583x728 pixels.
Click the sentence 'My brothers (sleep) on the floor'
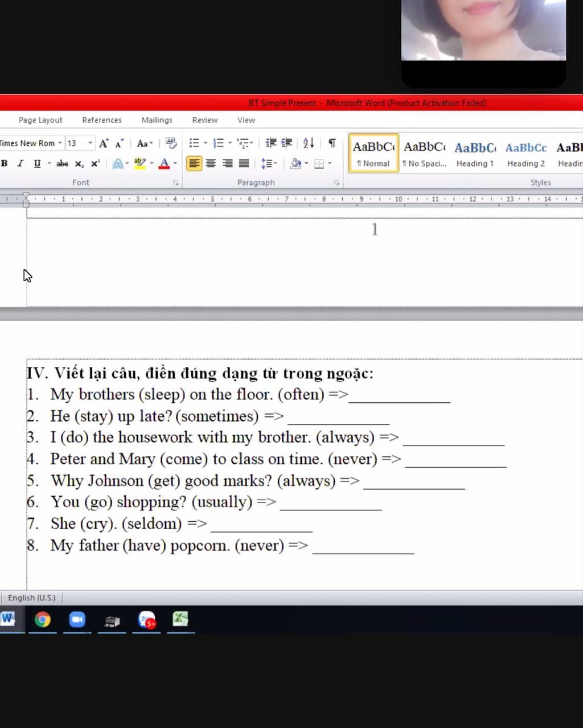click(161, 394)
